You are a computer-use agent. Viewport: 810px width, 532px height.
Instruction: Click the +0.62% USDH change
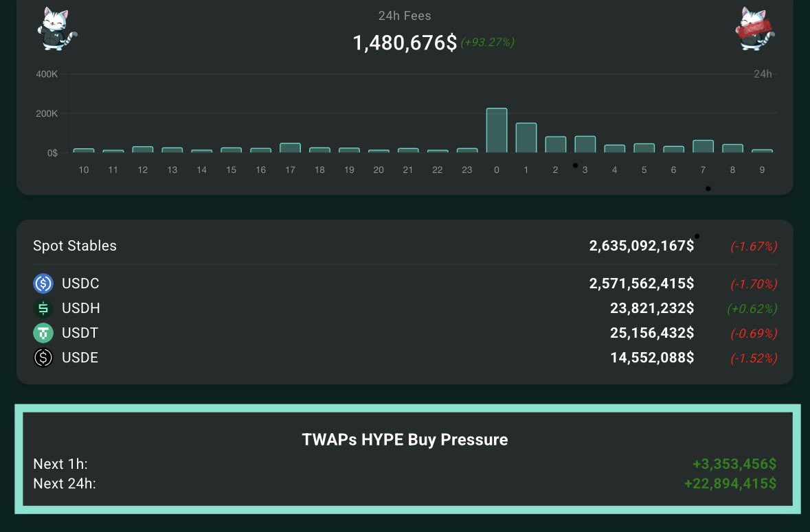[x=752, y=309]
